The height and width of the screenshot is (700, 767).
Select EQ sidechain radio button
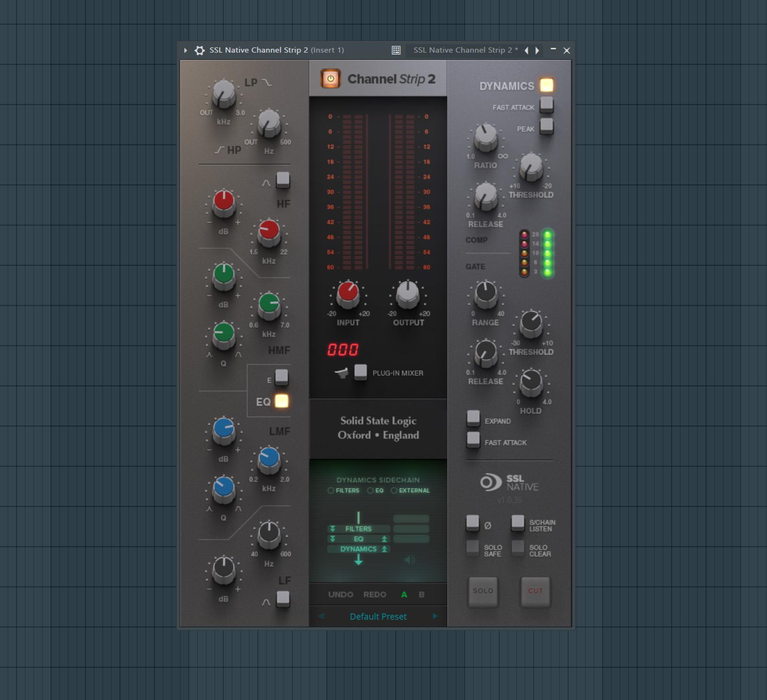(x=370, y=490)
